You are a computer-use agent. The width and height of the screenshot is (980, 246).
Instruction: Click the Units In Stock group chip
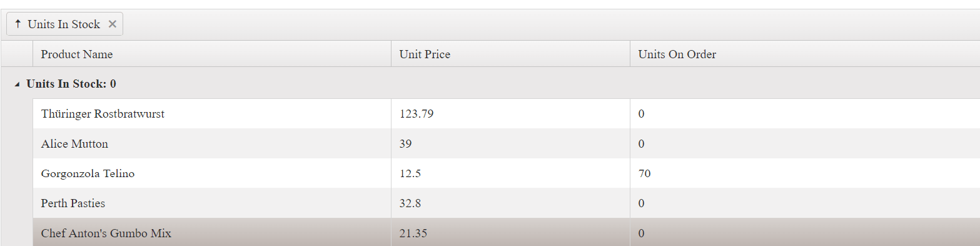[x=64, y=24]
